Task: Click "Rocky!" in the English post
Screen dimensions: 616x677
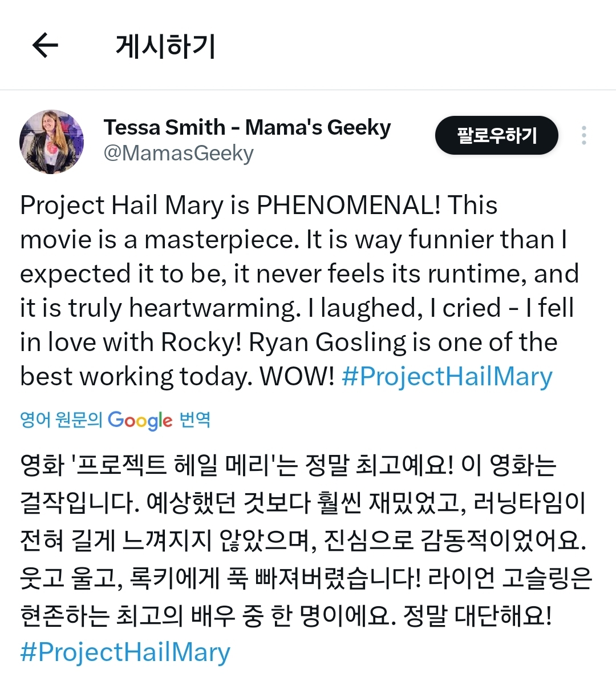Action: click(x=202, y=342)
